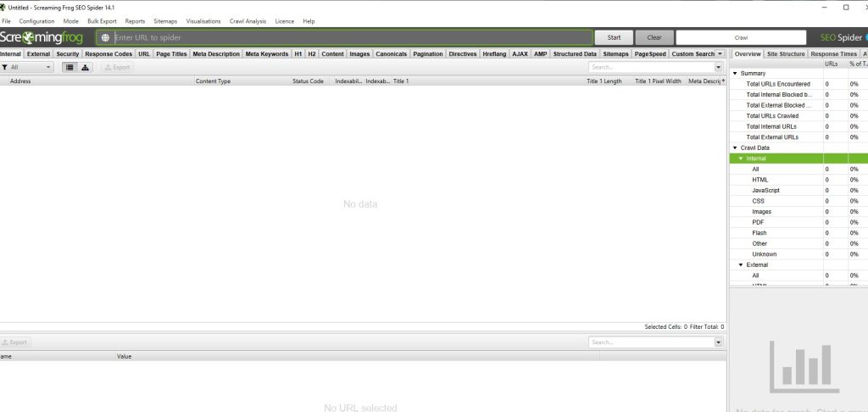Screen dimensions: 868x412
Task: Switch to the Response Codes tab
Action: pyautogui.click(x=108, y=53)
